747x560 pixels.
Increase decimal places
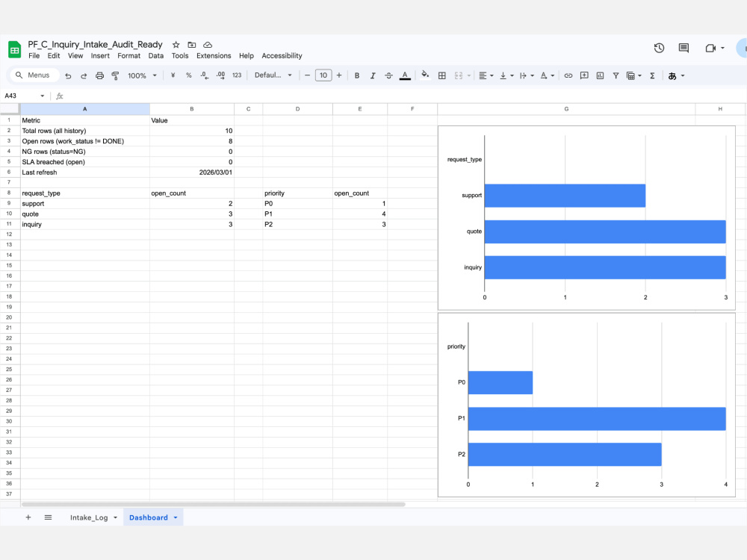[220, 75]
